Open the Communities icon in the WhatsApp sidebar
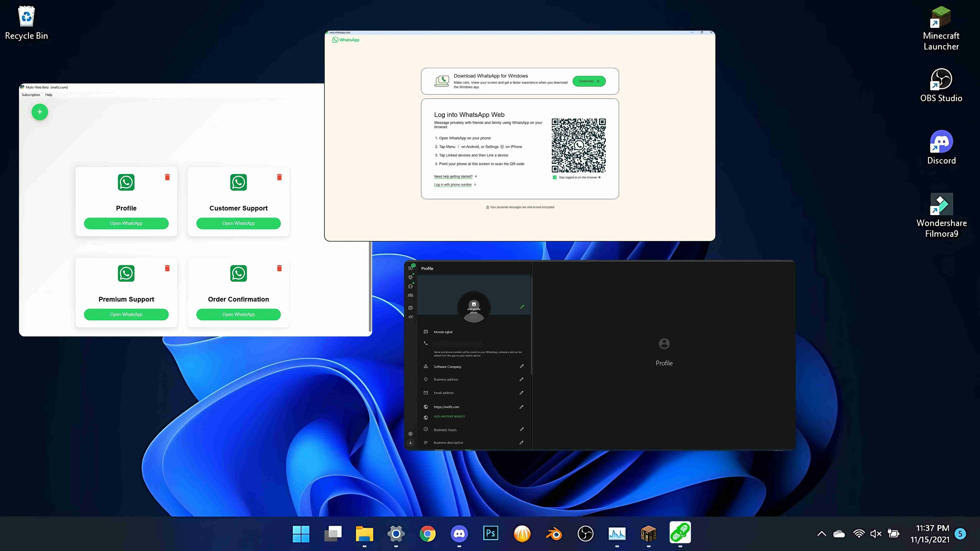 tap(410, 295)
